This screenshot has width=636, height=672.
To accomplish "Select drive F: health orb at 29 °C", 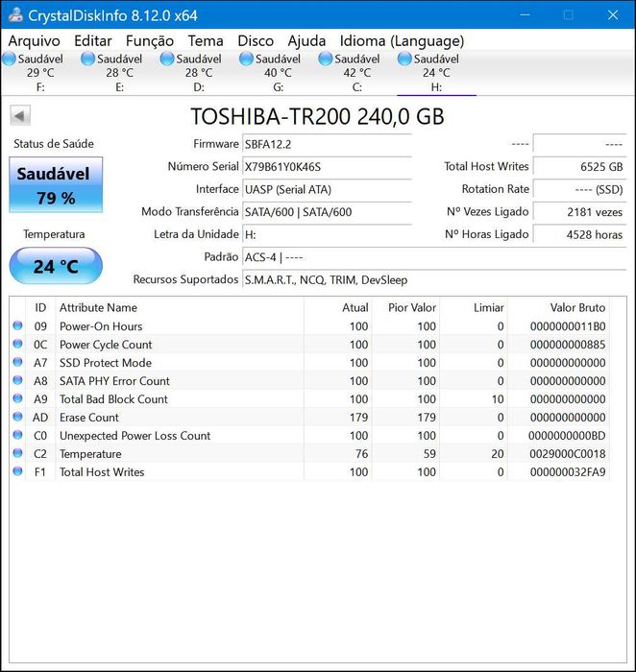I will [x=9, y=59].
